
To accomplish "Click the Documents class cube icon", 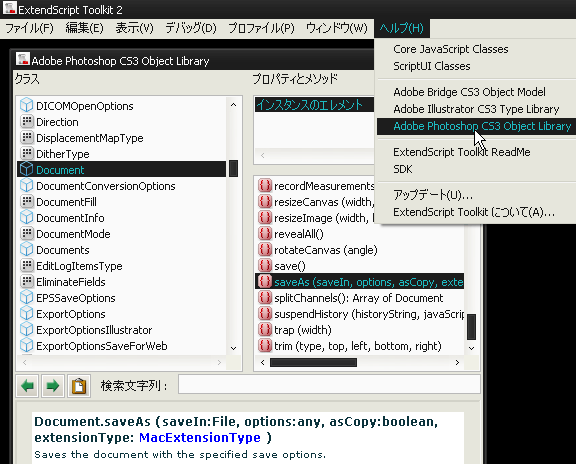I will [x=26, y=249].
